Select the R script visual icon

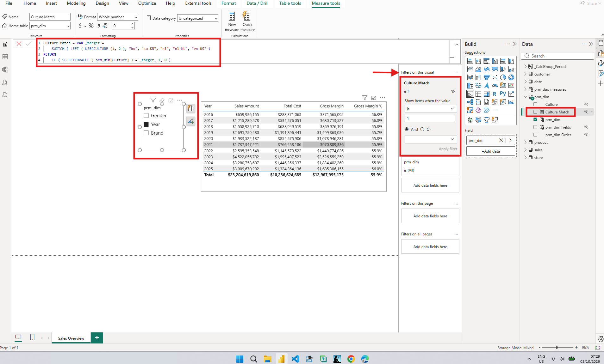tap(495, 94)
